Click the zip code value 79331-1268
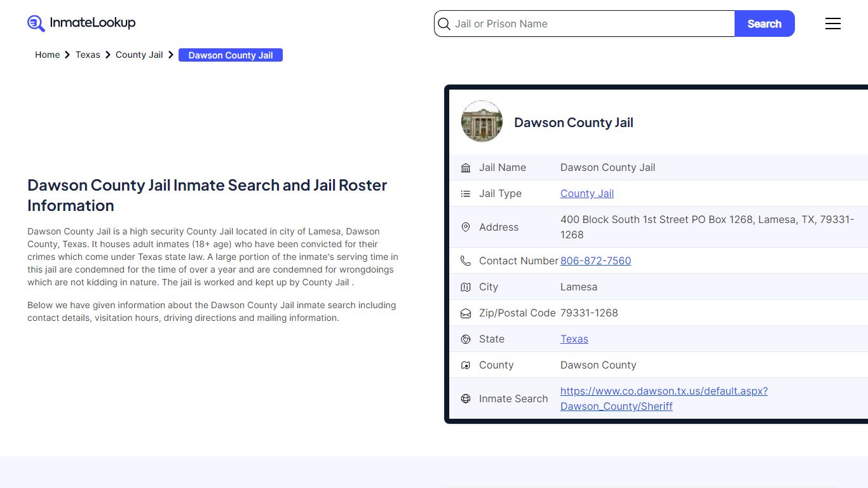868x488 pixels. [589, 313]
